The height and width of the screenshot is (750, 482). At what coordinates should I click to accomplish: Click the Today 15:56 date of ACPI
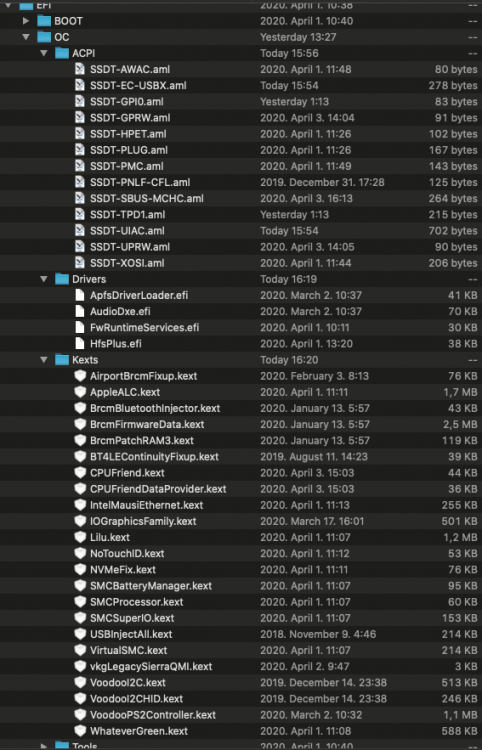(289, 53)
